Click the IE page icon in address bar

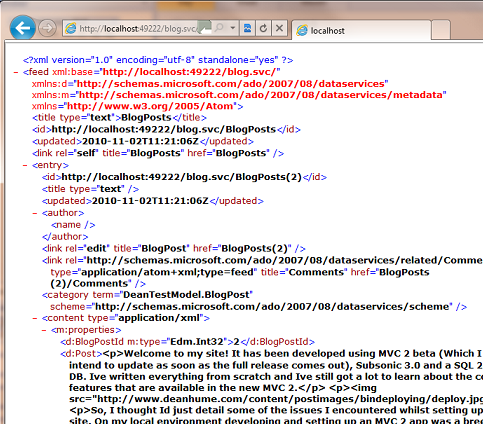point(70,28)
